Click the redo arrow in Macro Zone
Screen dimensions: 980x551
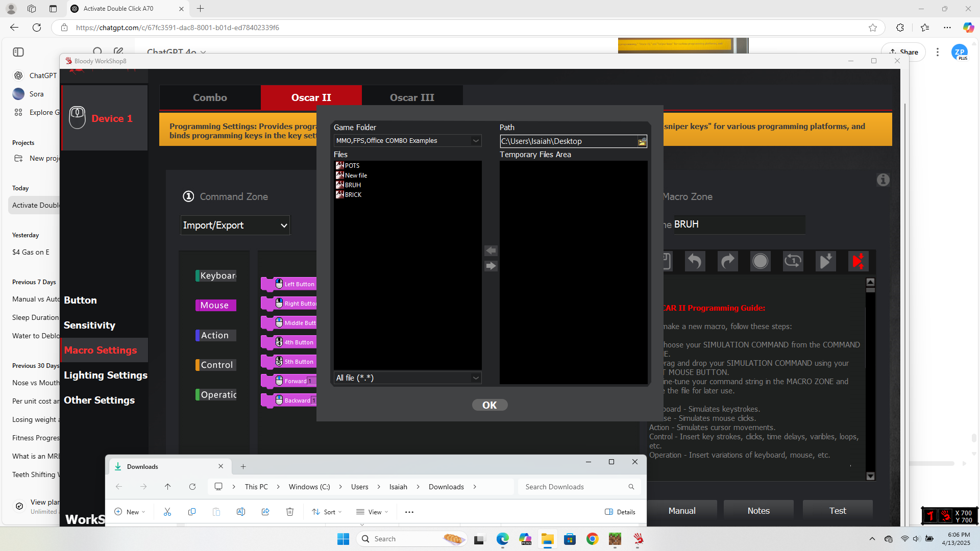coord(727,261)
